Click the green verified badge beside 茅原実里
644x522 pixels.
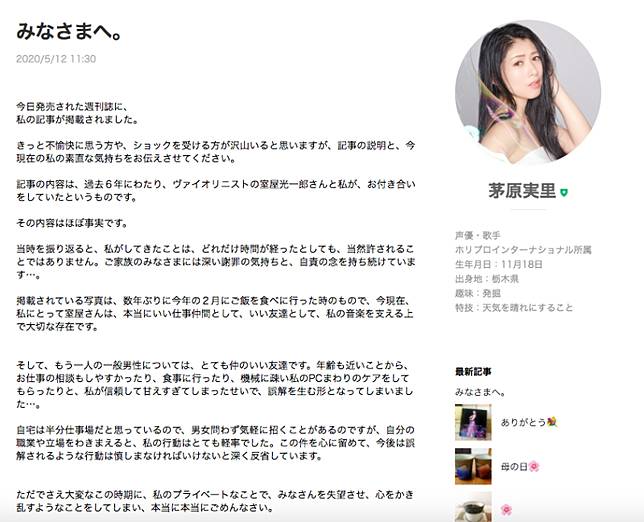coord(564,192)
